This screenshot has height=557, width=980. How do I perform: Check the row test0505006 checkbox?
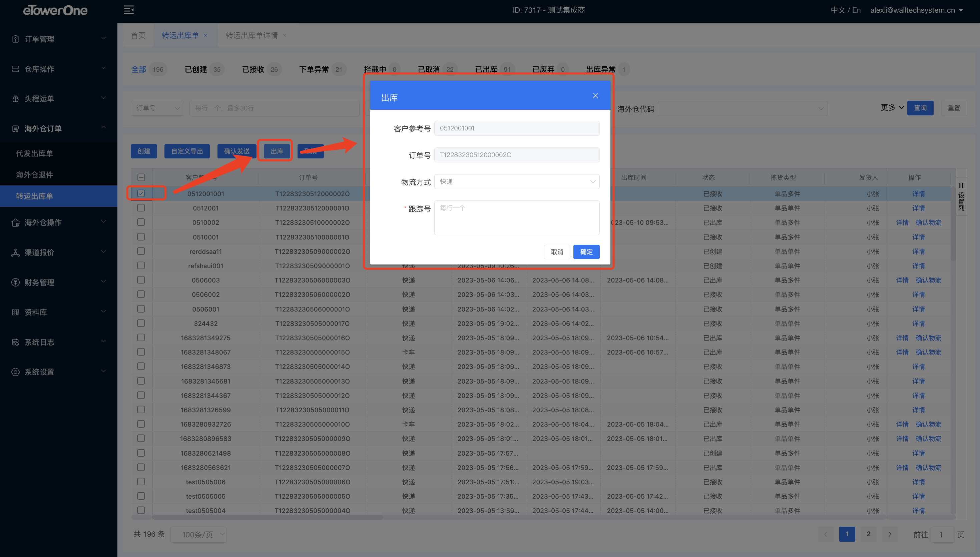(x=141, y=482)
